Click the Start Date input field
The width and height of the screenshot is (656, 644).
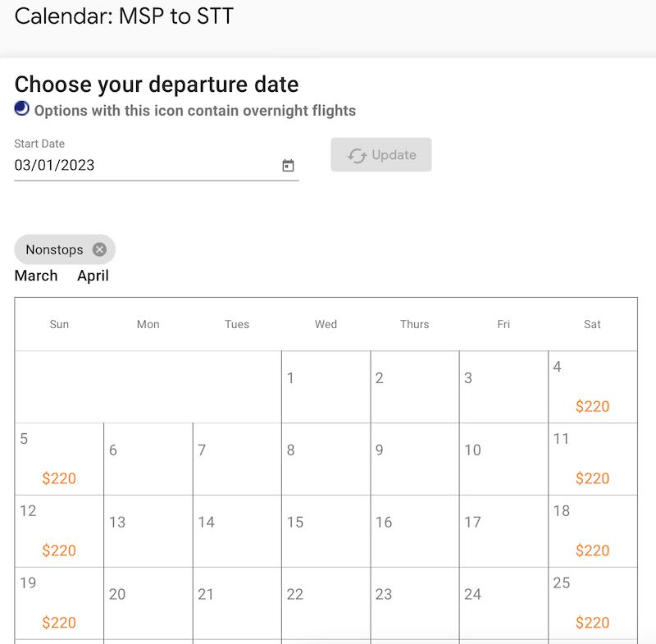[x=143, y=165]
